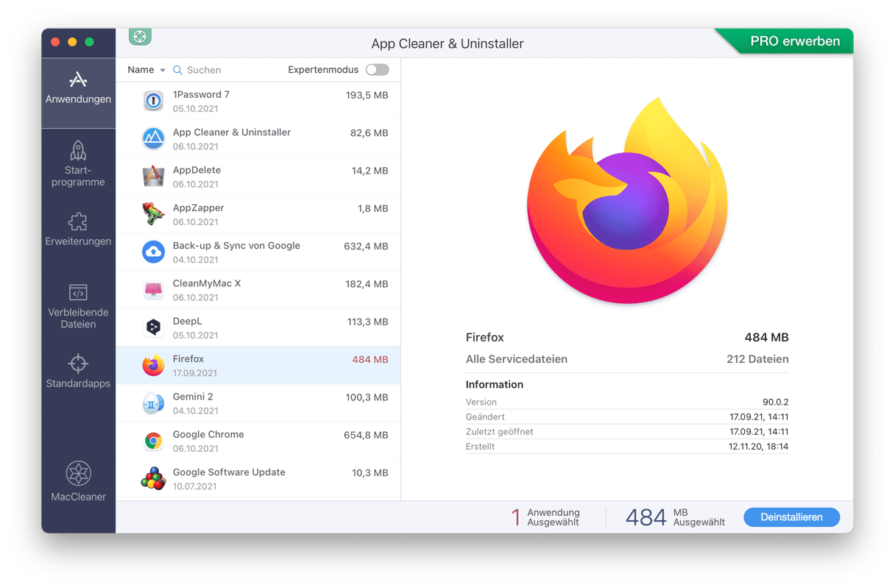This screenshot has width=895, height=588.
Task: Select App Cleaner & Uninstaller list entry
Action: coord(231,132)
